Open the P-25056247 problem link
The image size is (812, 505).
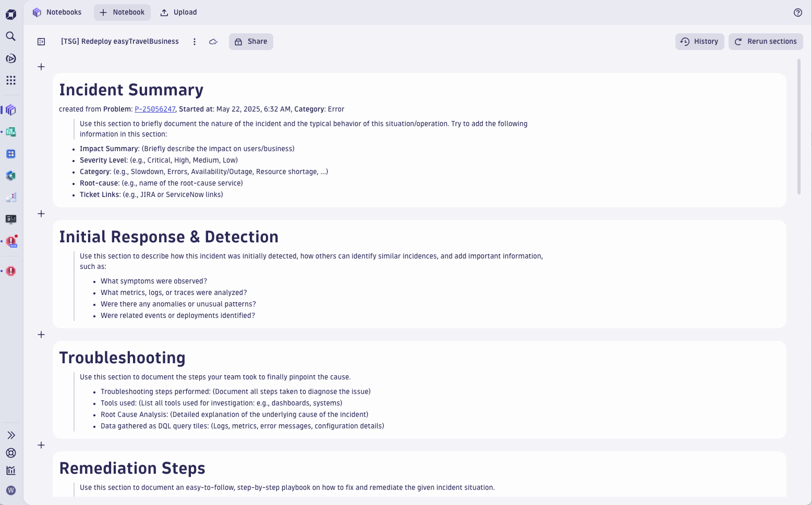pyautogui.click(x=155, y=109)
